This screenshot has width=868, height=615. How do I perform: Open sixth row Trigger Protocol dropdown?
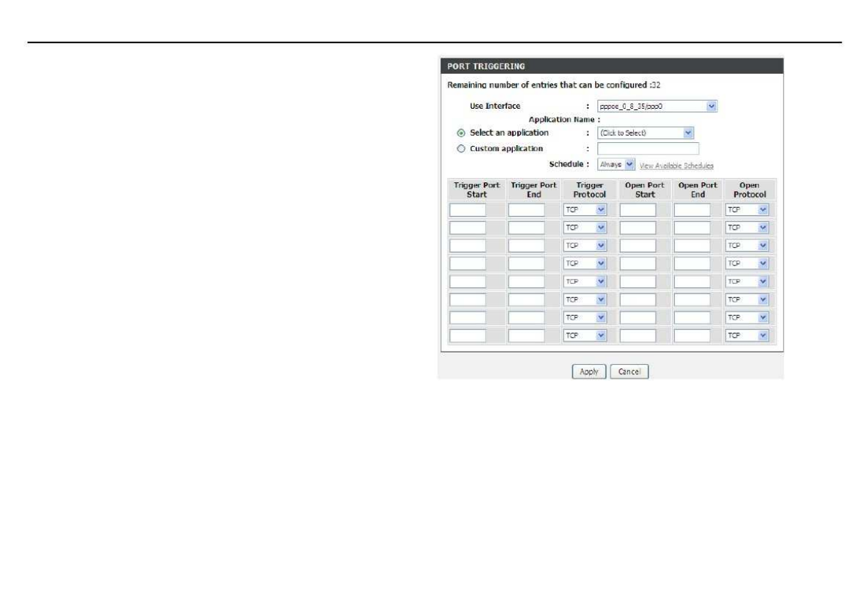pyautogui.click(x=585, y=299)
